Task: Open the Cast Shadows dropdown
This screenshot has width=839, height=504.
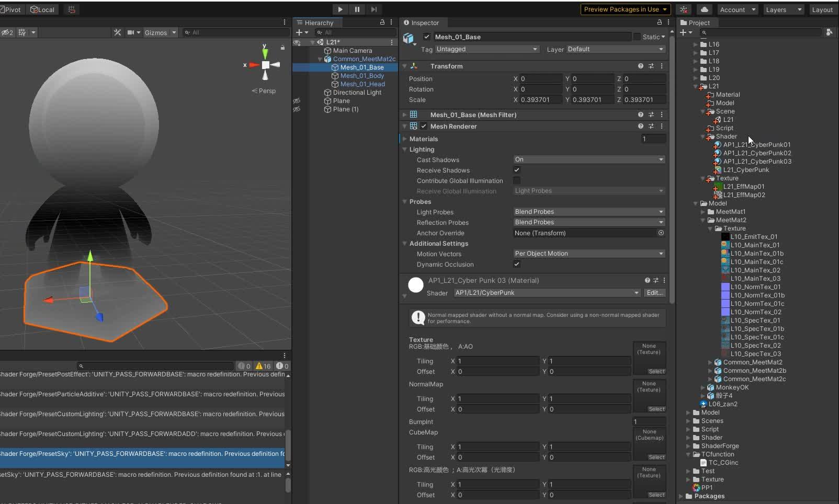Action: coord(588,159)
